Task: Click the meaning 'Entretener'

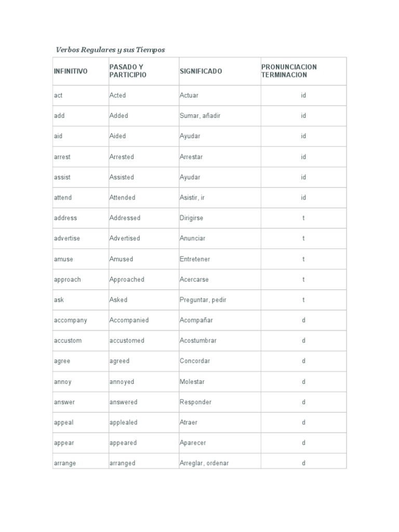Action: tap(195, 259)
